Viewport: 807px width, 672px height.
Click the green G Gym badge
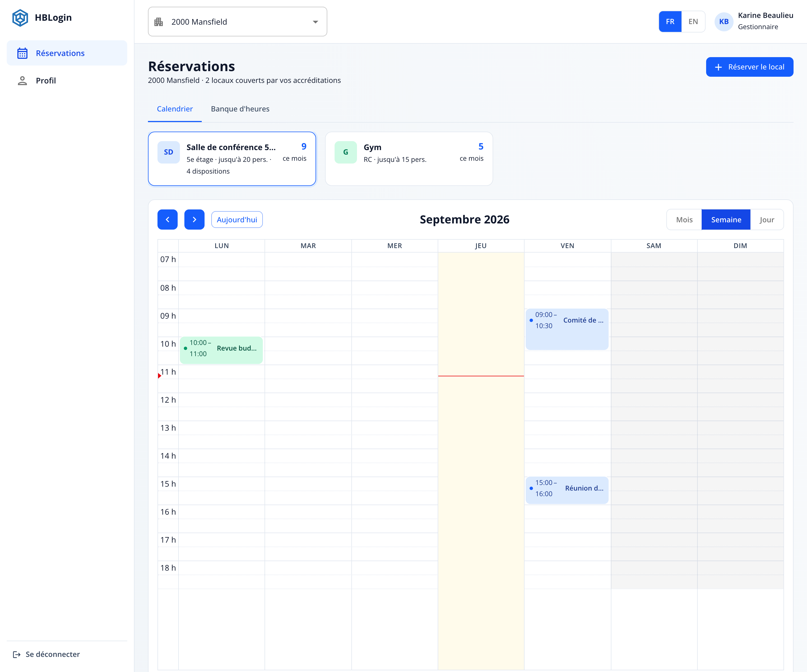click(x=345, y=152)
